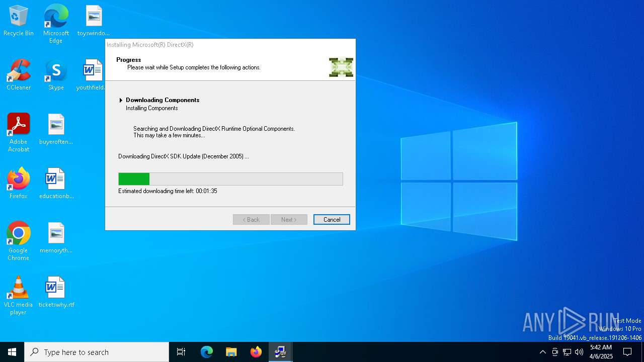Open the Action Center notifications icon
Image resolution: width=644 pixels, height=362 pixels.
pyautogui.click(x=627, y=352)
